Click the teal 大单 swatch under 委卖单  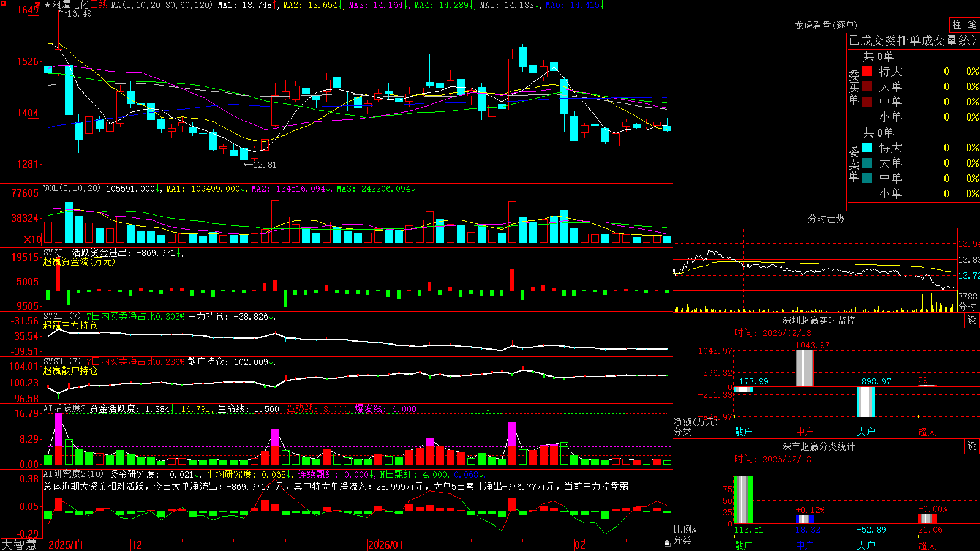[867, 163]
